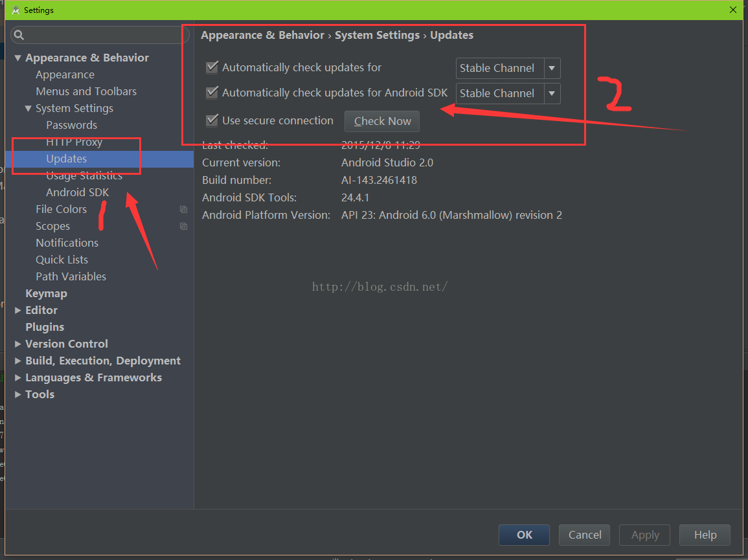This screenshot has height=560, width=748.
Task: Collapse the Appearance & Behavior tree node
Action: point(17,58)
